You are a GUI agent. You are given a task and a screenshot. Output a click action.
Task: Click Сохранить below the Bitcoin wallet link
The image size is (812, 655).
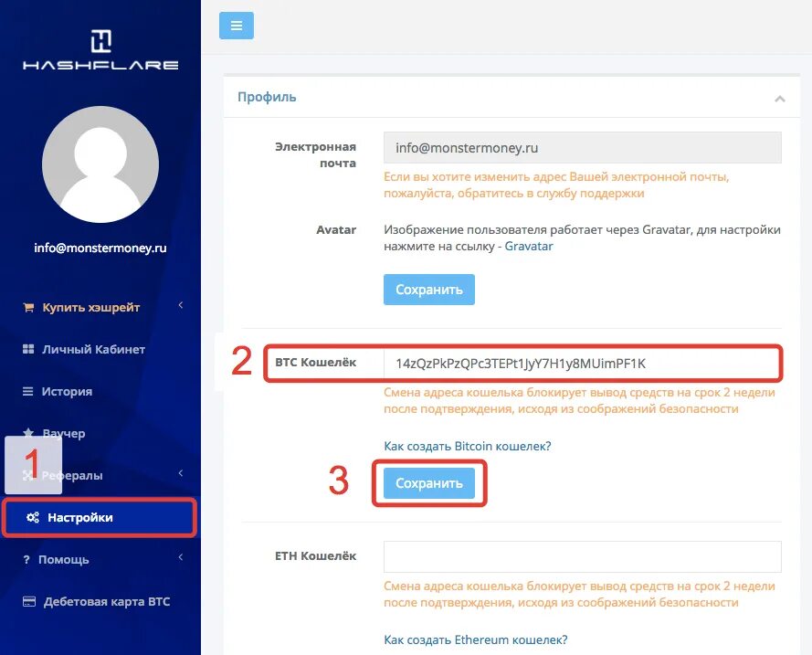[428, 483]
